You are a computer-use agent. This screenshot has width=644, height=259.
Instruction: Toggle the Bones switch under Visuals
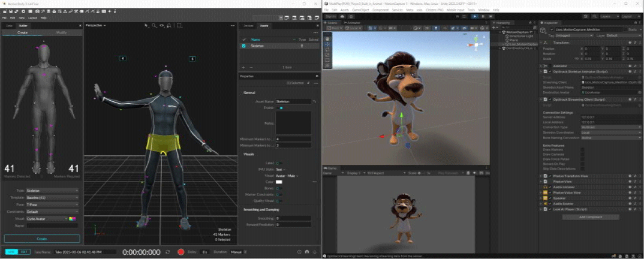click(279, 188)
